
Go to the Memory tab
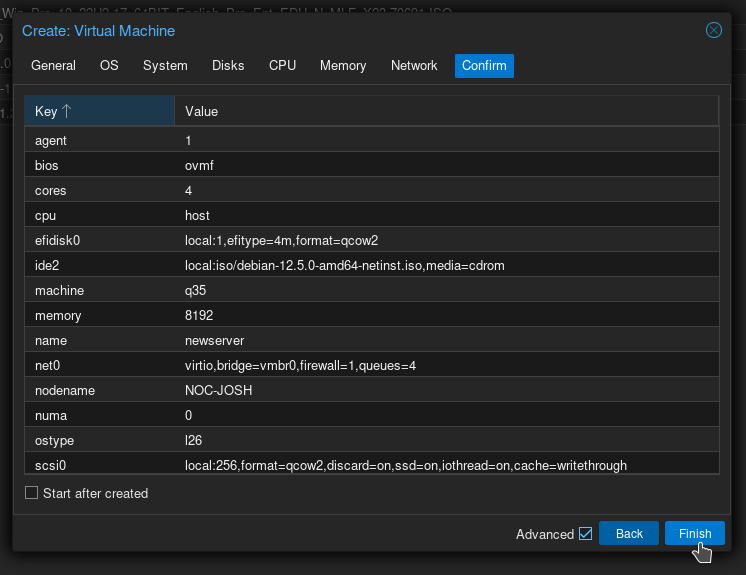click(x=343, y=66)
